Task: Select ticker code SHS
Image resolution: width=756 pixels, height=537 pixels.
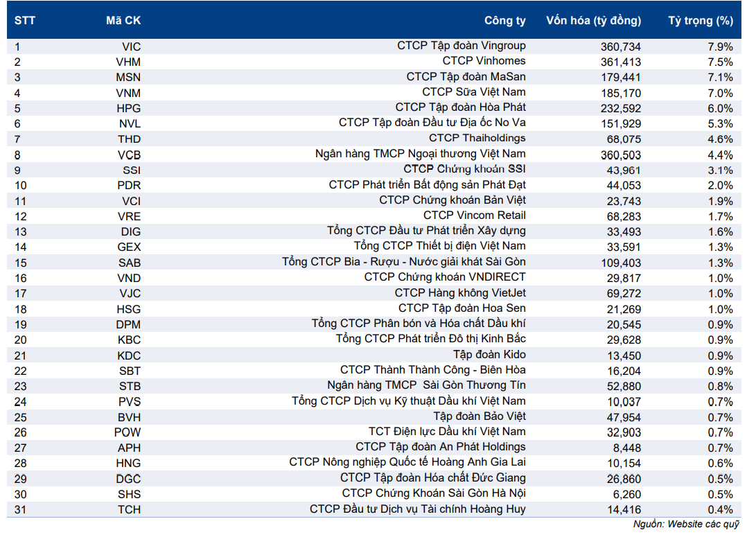Action: 129,495
